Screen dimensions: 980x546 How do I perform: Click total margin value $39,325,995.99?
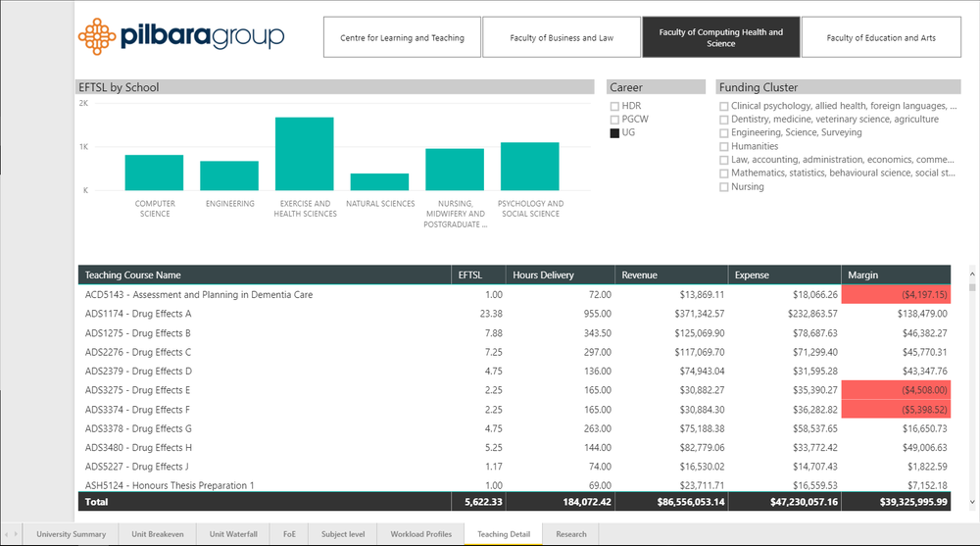(x=913, y=502)
